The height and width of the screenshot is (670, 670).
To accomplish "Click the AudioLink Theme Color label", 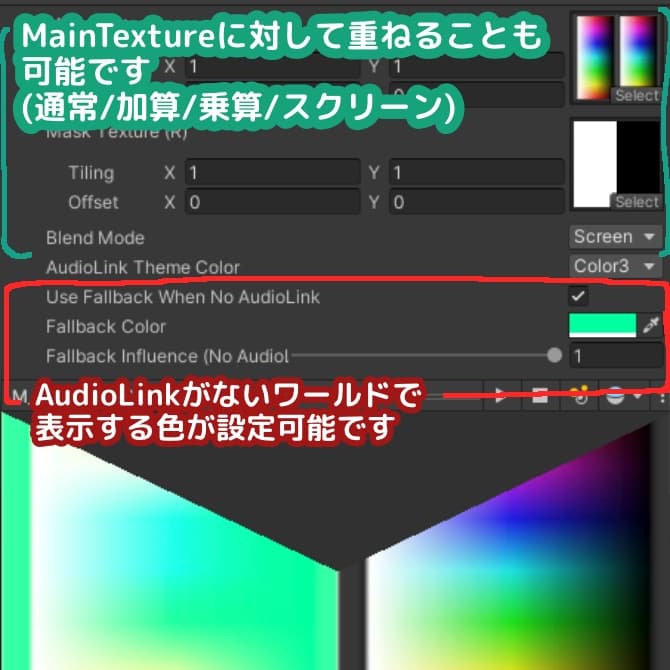I will point(143,267).
